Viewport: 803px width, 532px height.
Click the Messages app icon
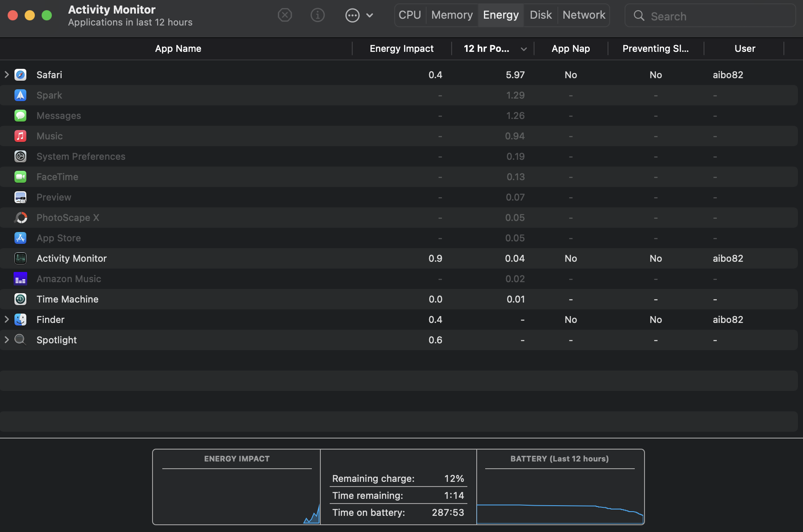(x=20, y=116)
